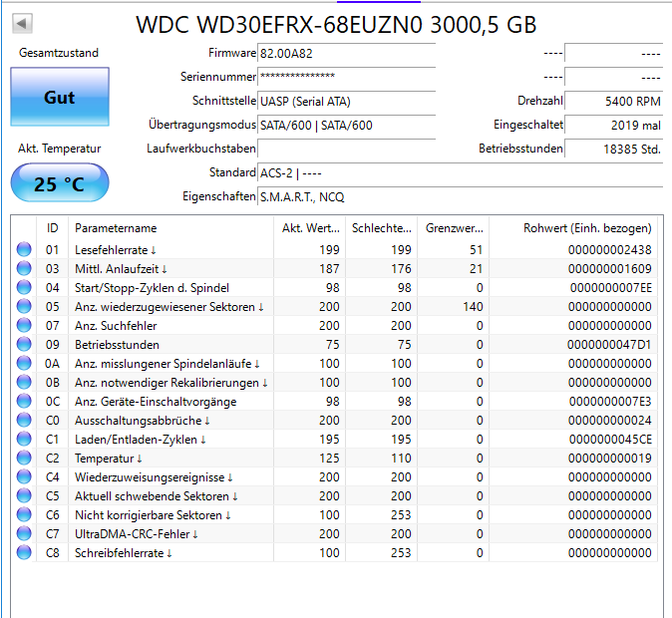Screen dimensions: 672x618
Task: Click status orb for Wiederzuweisungsereignisse row
Action: tap(24, 476)
